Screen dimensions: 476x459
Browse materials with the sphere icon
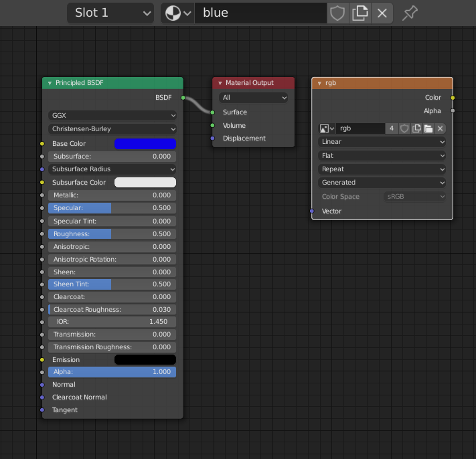[177, 13]
